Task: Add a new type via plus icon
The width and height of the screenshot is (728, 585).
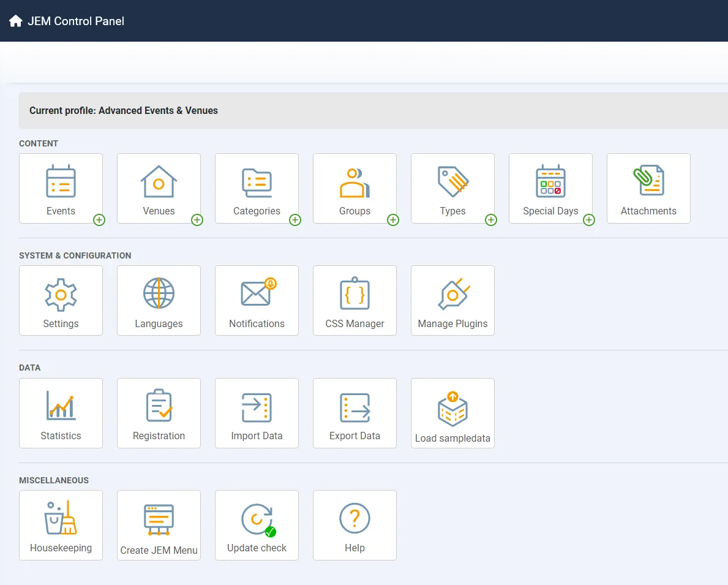Action: click(x=491, y=220)
